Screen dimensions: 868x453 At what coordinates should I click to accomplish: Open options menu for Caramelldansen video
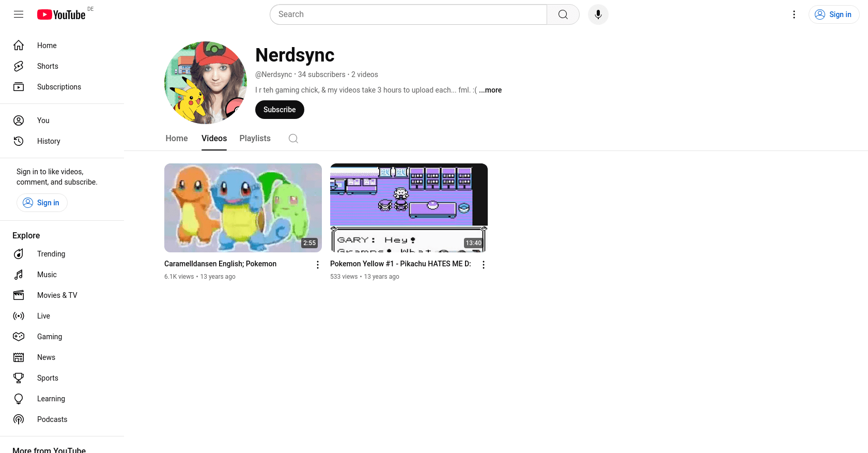tap(317, 265)
